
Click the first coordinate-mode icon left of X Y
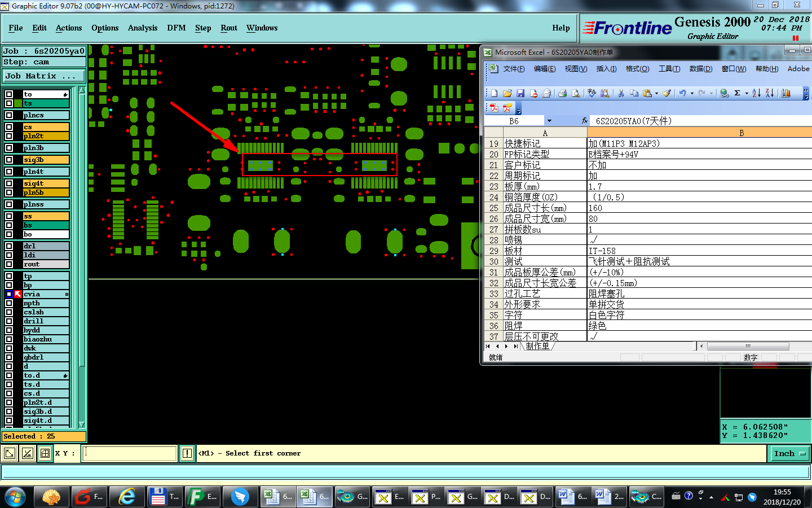pyautogui.click(x=10, y=453)
